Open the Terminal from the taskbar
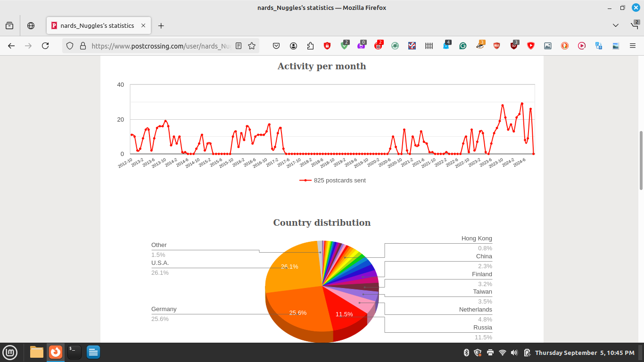Image resolution: width=644 pixels, height=362 pixels. pyautogui.click(x=74, y=352)
